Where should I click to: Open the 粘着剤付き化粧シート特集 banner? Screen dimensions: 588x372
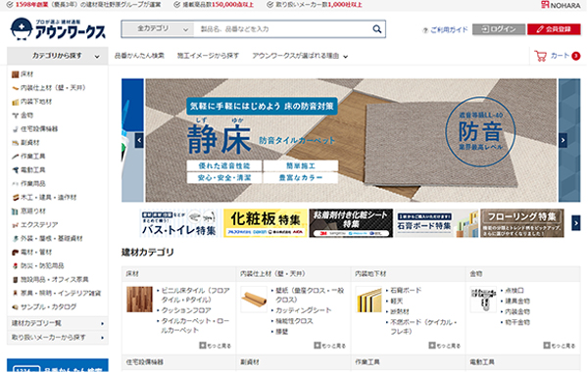pos(351,223)
